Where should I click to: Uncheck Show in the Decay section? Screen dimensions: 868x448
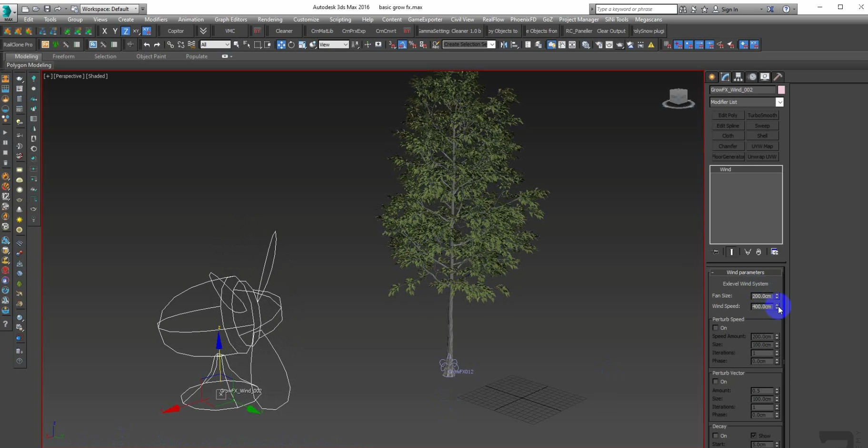754,436
